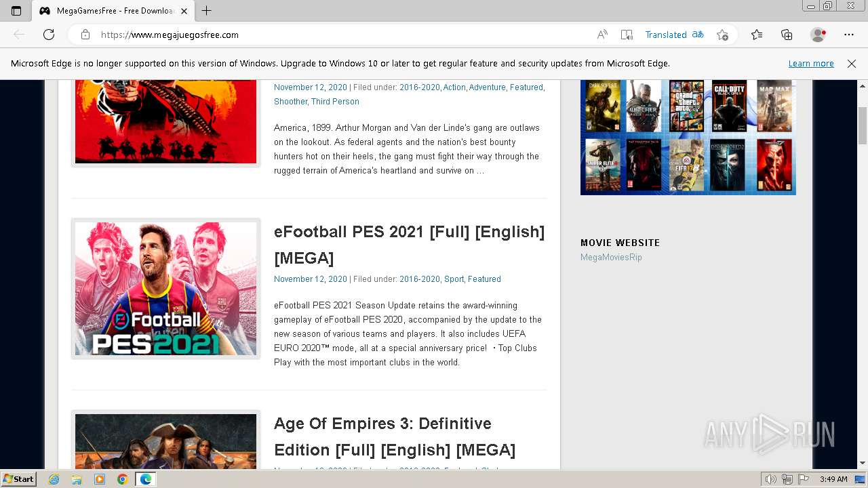
Task: Open the Action category link
Action: [454, 87]
